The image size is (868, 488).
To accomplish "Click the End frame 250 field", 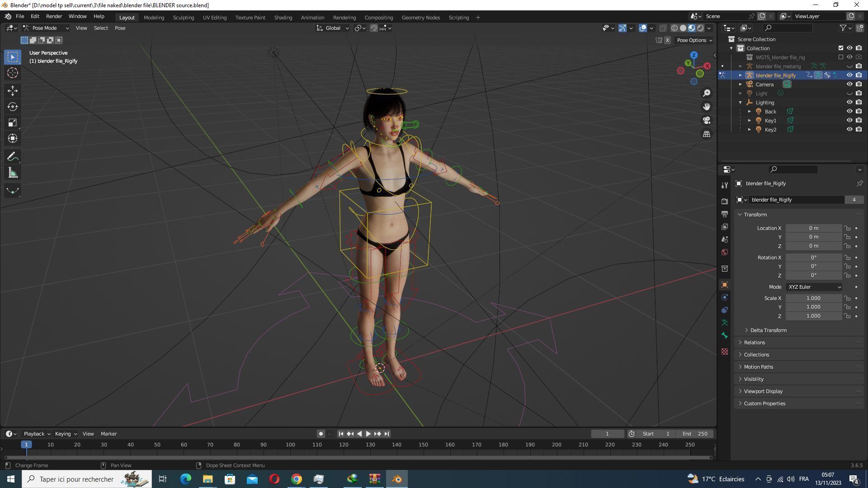I will [695, 434].
